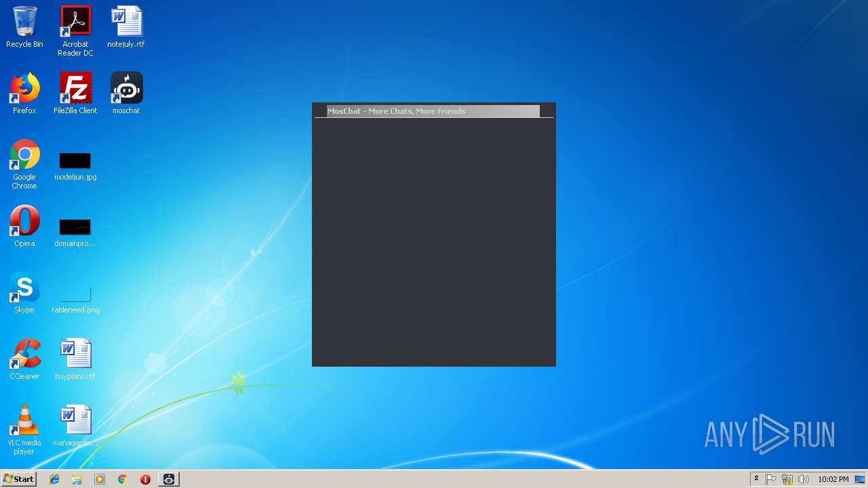Launch Acrobat Reader DC shortcut
The height and width of the screenshot is (488, 868).
point(75,31)
